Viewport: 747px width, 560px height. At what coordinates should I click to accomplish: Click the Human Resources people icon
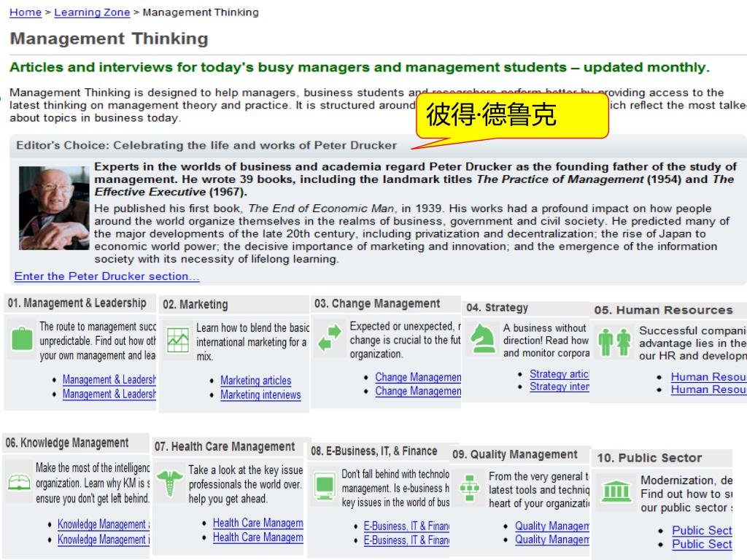click(614, 342)
